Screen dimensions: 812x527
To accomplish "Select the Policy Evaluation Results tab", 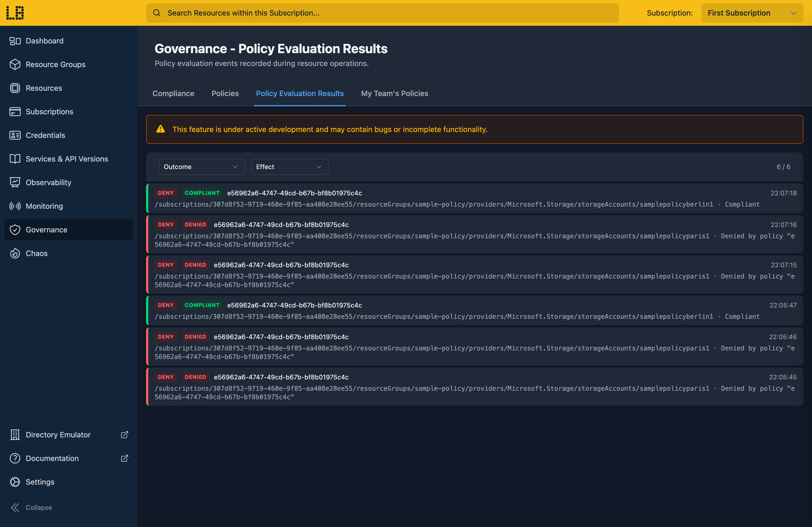I will (x=300, y=93).
